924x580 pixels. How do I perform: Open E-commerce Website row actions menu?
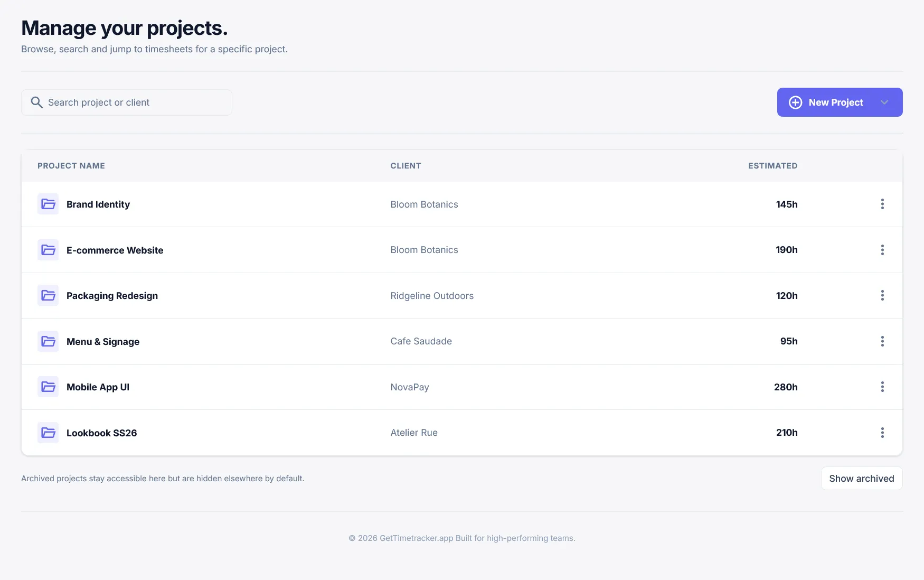[882, 250]
